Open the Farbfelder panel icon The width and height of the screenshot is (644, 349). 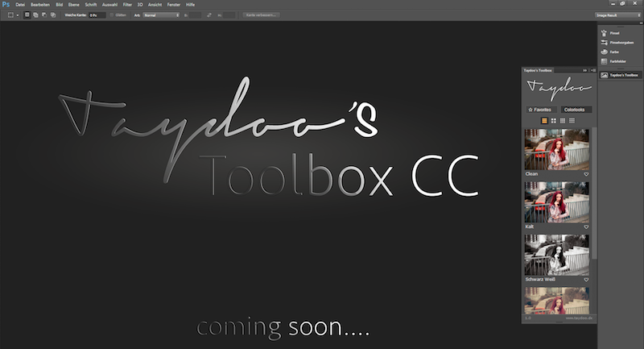point(605,61)
